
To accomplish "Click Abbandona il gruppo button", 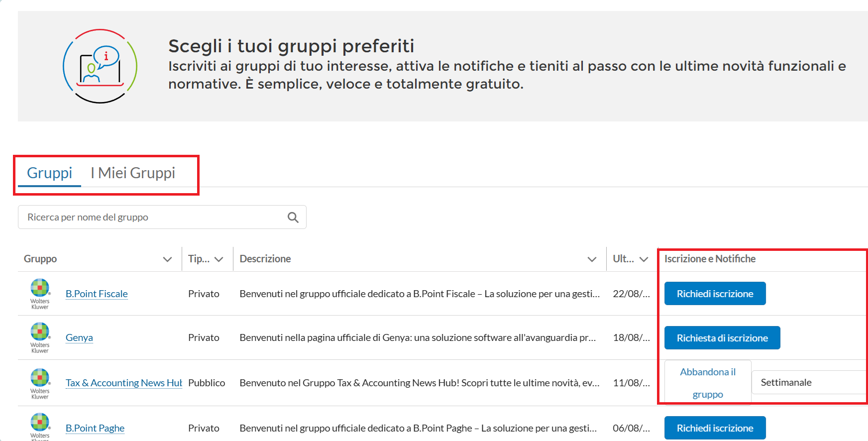I will point(708,383).
